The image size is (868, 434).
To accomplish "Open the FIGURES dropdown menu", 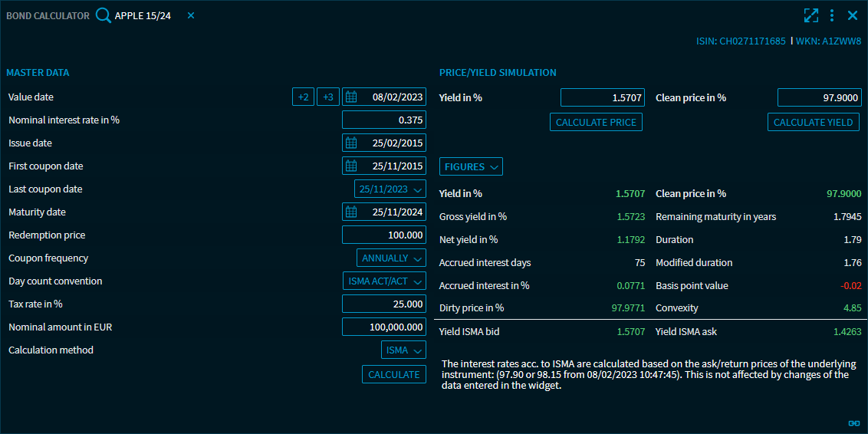I will [x=471, y=166].
